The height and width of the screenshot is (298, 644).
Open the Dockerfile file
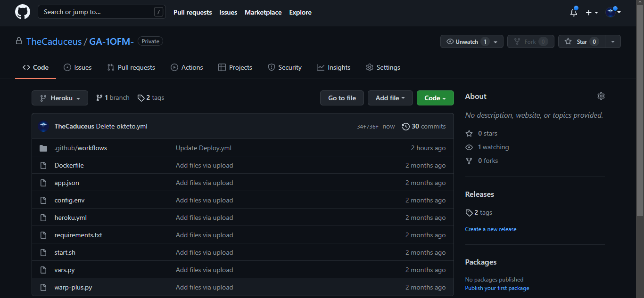[x=69, y=165]
